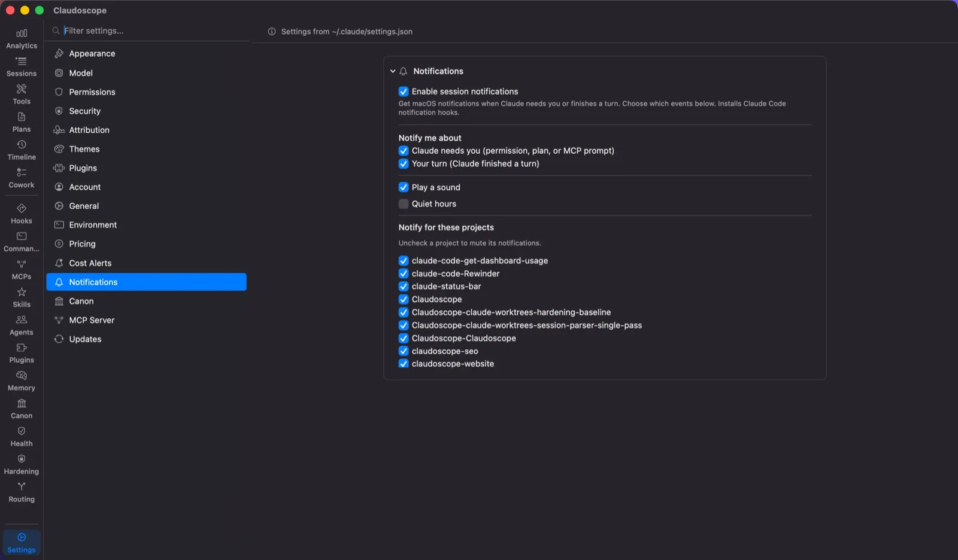Screen dimensions: 958x560
Task: Open the Health view in the sidebar
Action: pos(22,437)
